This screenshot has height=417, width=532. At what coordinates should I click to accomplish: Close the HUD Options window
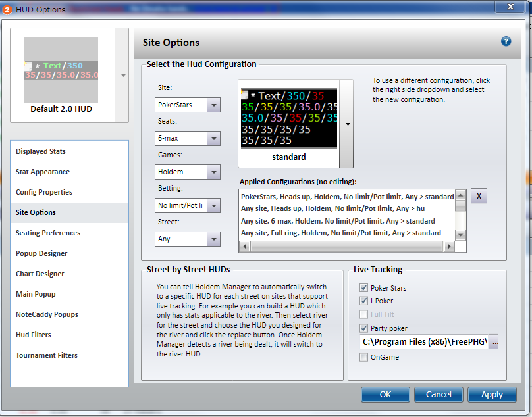510,7
